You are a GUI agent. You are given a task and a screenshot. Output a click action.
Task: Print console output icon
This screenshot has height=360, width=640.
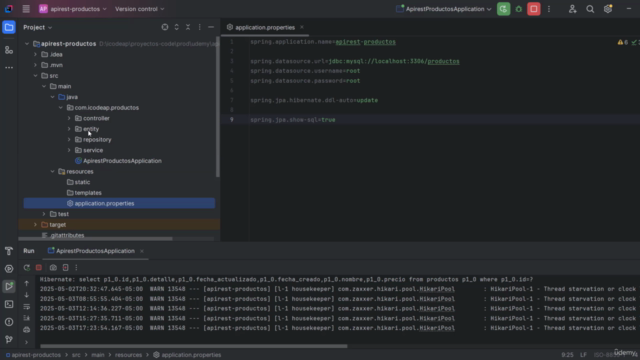[27, 329]
